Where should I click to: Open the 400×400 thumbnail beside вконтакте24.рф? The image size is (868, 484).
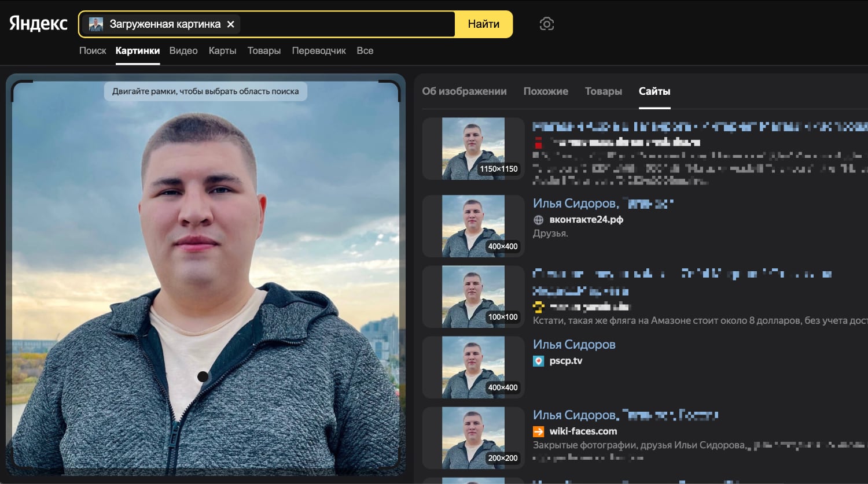(473, 226)
